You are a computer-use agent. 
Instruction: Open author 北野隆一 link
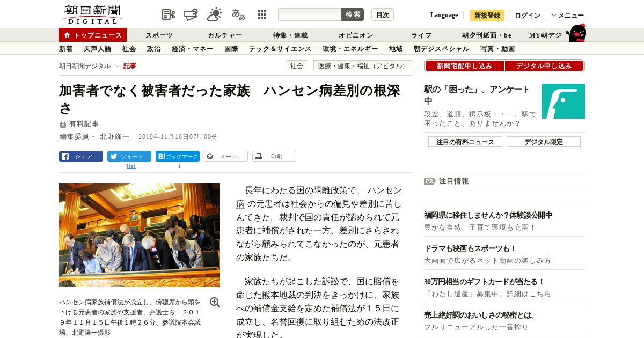pyautogui.click(x=115, y=137)
